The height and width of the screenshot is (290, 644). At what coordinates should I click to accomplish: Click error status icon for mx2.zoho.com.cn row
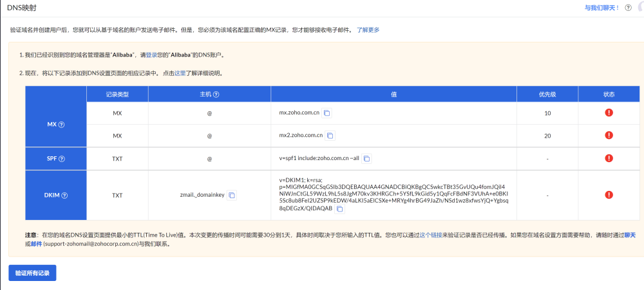(609, 135)
